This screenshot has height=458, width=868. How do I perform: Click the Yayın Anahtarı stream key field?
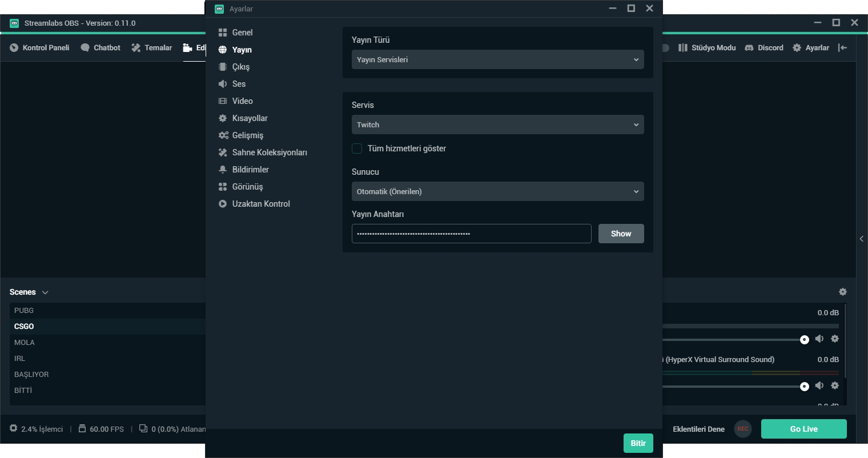coord(472,234)
